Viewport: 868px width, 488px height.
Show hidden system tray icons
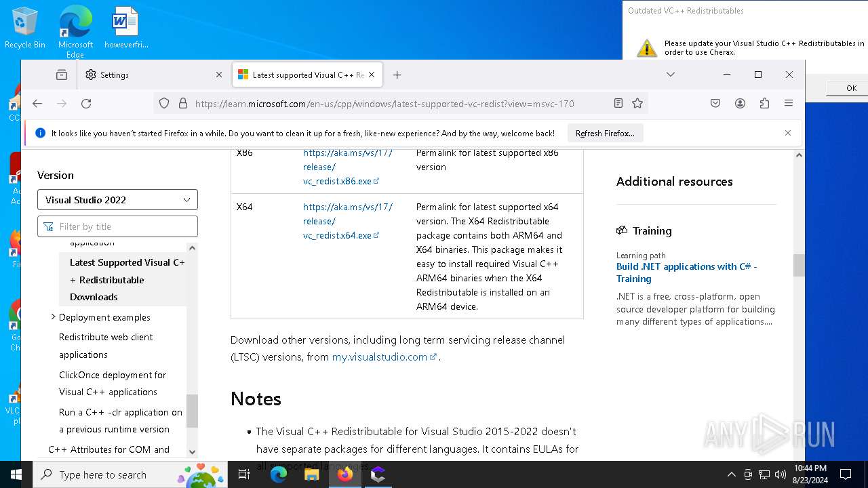(731, 474)
